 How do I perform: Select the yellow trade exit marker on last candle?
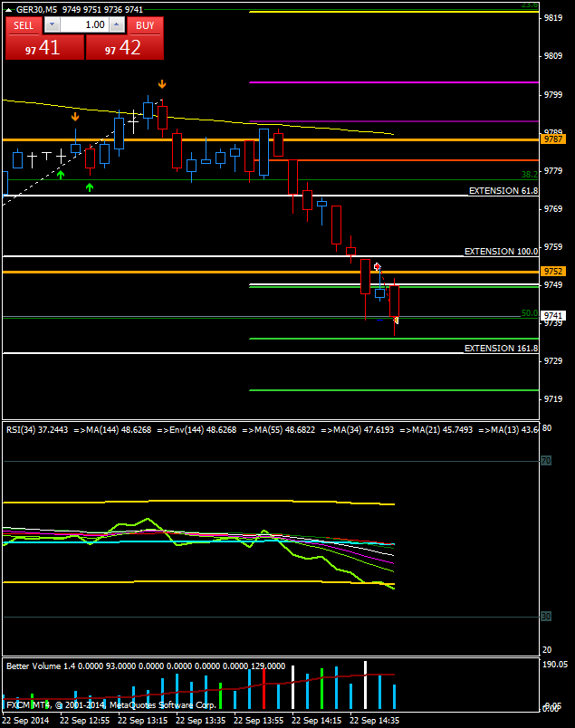396,319
